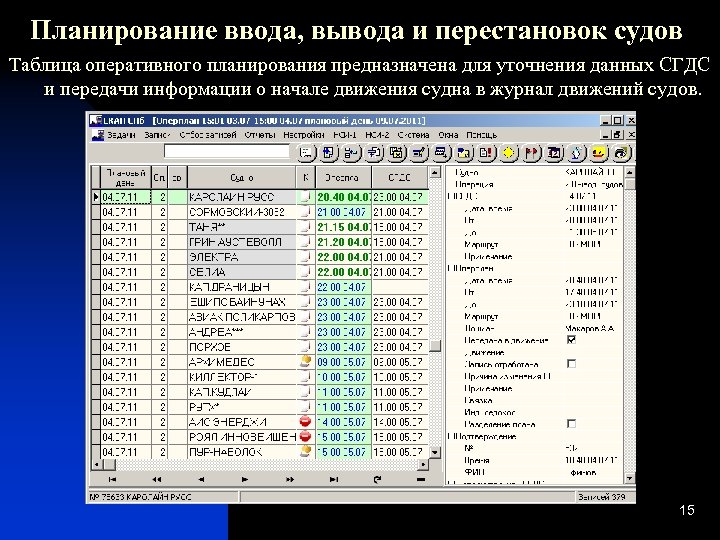720x540 pixels.
Task: Click the red stop icon in АЛС ЭНЕРДЖИ row
Action: pos(305,422)
